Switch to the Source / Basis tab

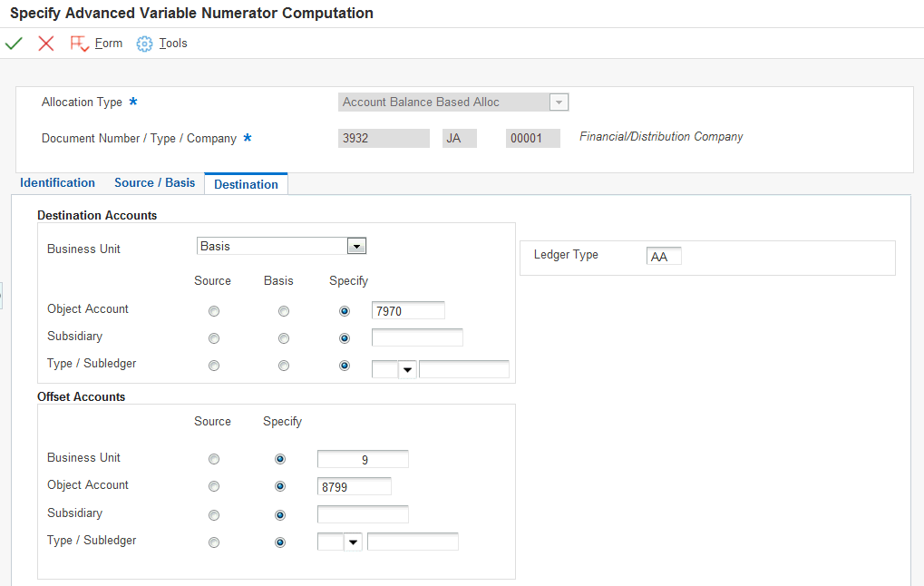pyautogui.click(x=154, y=183)
